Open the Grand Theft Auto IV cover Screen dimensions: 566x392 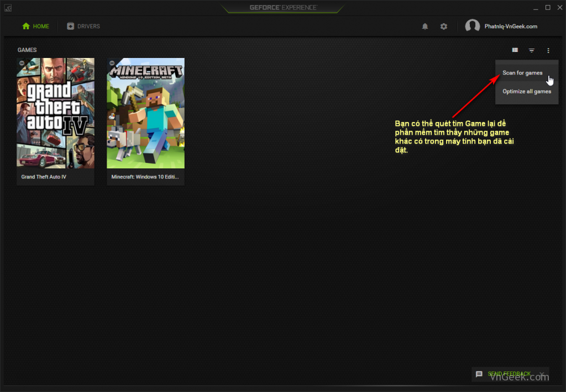pyautogui.click(x=56, y=113)
